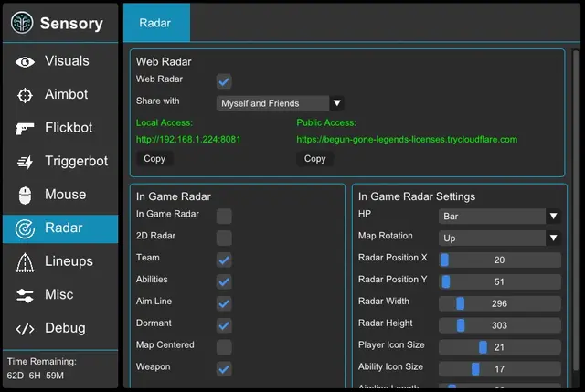Viewport: 585px width, 392px height.
Task: Copy the Local Access address
Action: coord(154,159)
